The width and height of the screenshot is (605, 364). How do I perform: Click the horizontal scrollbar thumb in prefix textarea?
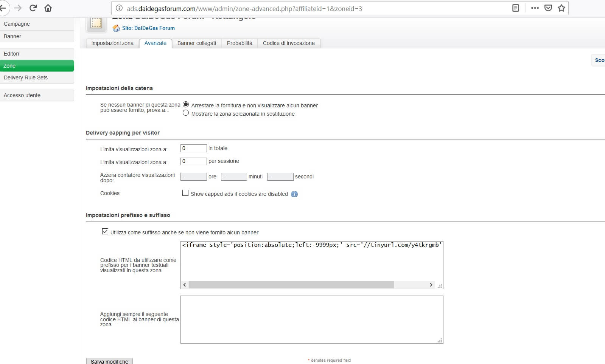[x=291, y=285]
